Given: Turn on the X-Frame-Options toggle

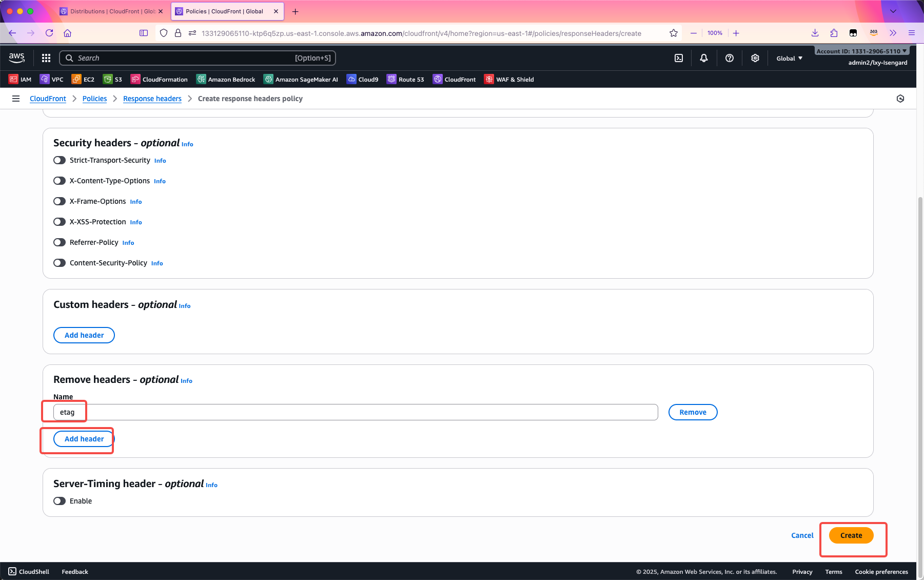Looking at the screenshot, I should (60, 201).
